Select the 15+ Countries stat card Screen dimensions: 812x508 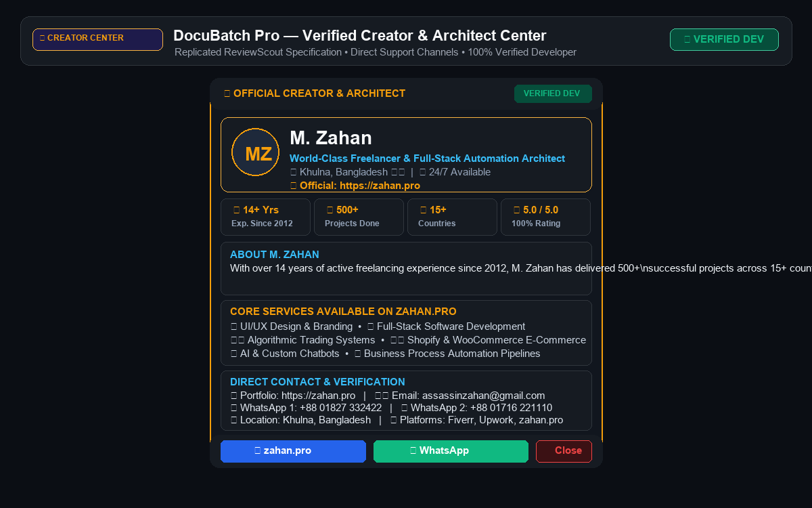pyautogui.click(x=452, y=217)
